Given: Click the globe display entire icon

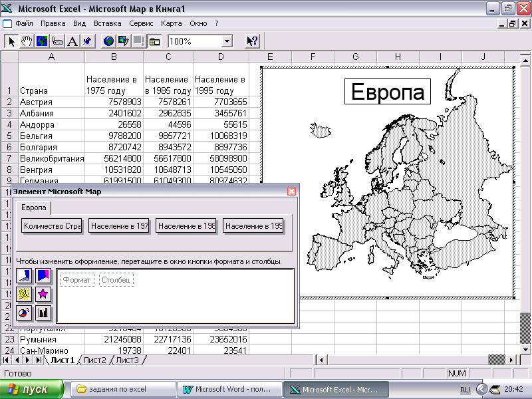Looking at the screenshot, I should click(x=108, y=41).
